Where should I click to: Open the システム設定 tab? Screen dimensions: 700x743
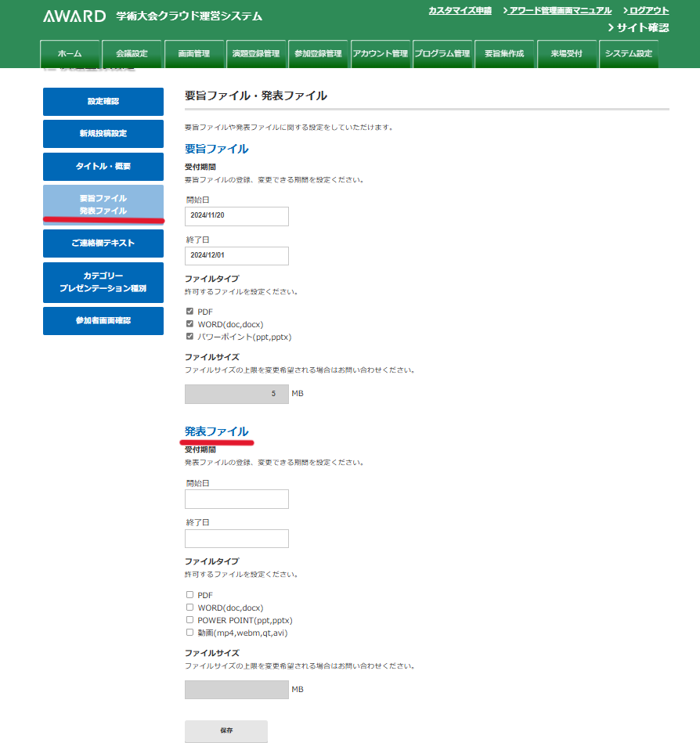[629, 54]
